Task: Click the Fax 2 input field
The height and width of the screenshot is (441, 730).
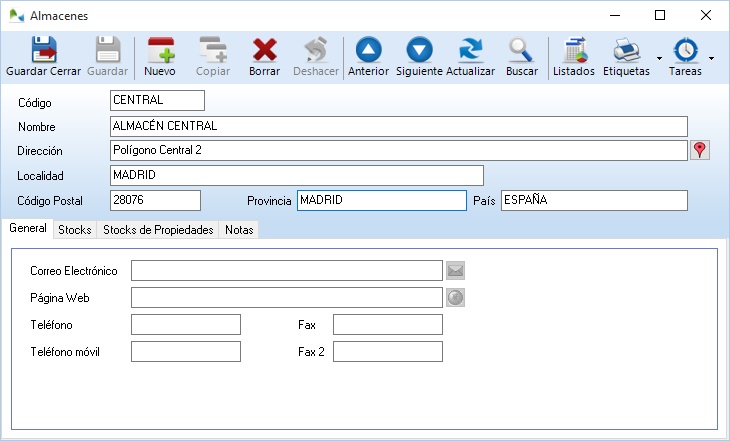Action: pyautogui.click(x=388, y=352)
